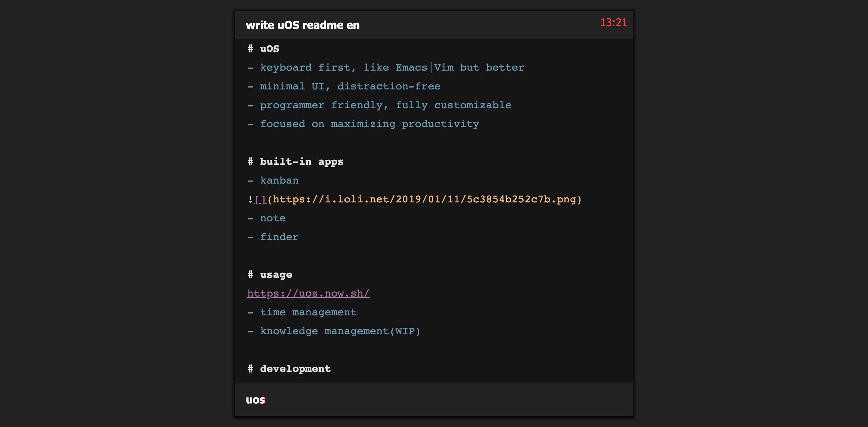Image resolution: width=868 pixels, height=427 pixels.
Task: Click the red 13:21 timer
Action: pos(613,23)
